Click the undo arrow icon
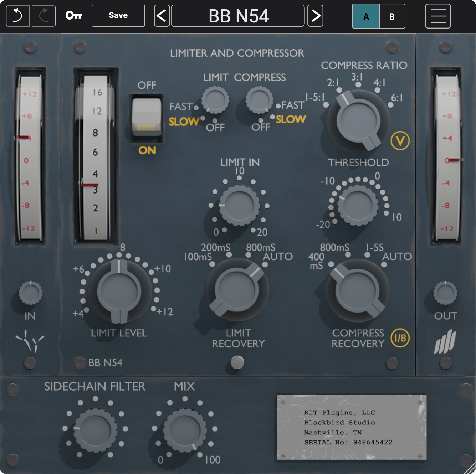Viewport: 476px width, 474px height. (17, 16)
